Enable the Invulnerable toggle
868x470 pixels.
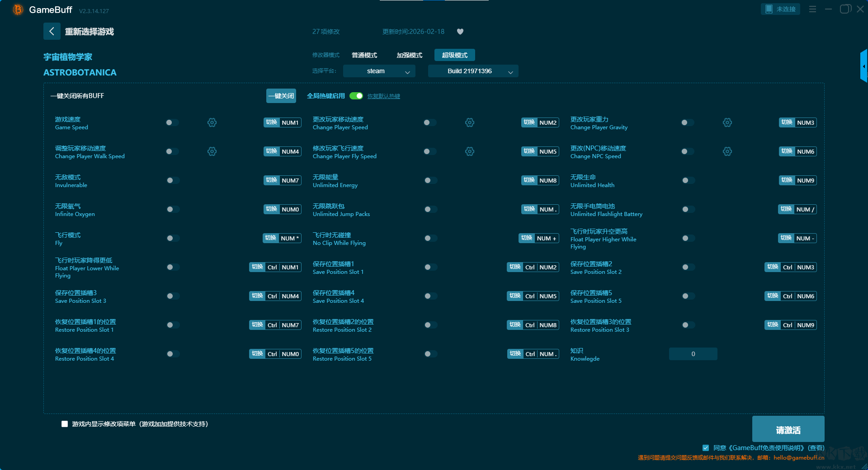tap(172, 180)
